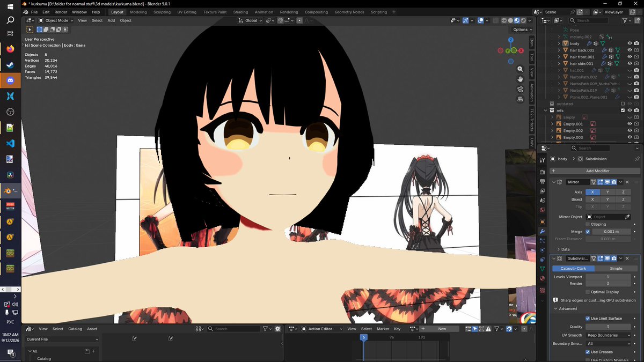Expand the body object in outliner
Viewport: 644px width, 362px height.
coord(559,43)
